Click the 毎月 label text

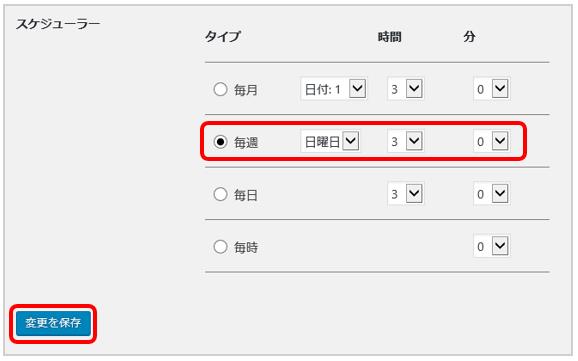(x=246, y=90)
